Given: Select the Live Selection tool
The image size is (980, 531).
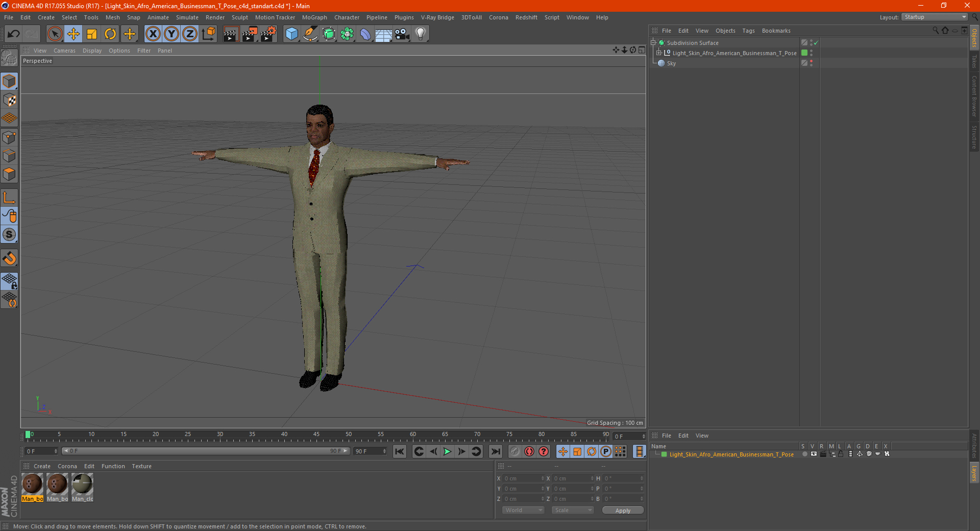Looking at the screenshot, I should [x=55, y=34].
